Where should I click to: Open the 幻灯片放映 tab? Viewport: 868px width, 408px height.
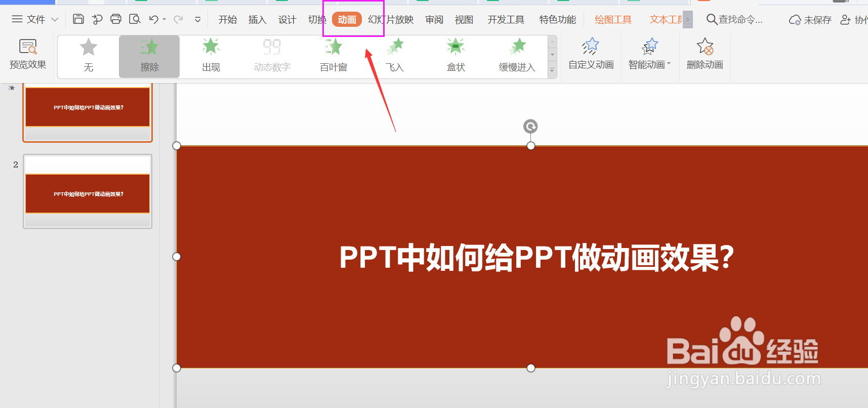click(391, 20)
